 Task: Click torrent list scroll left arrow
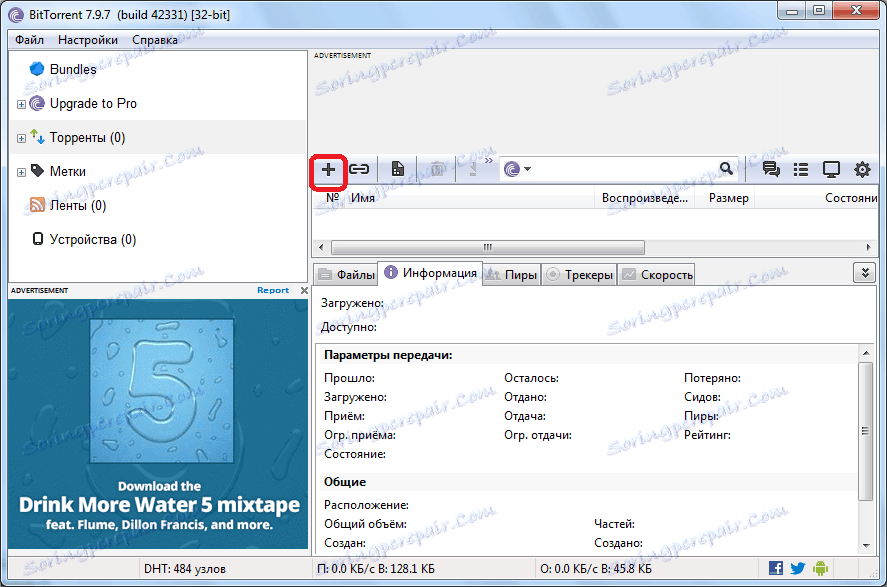(x=321, y=247)
